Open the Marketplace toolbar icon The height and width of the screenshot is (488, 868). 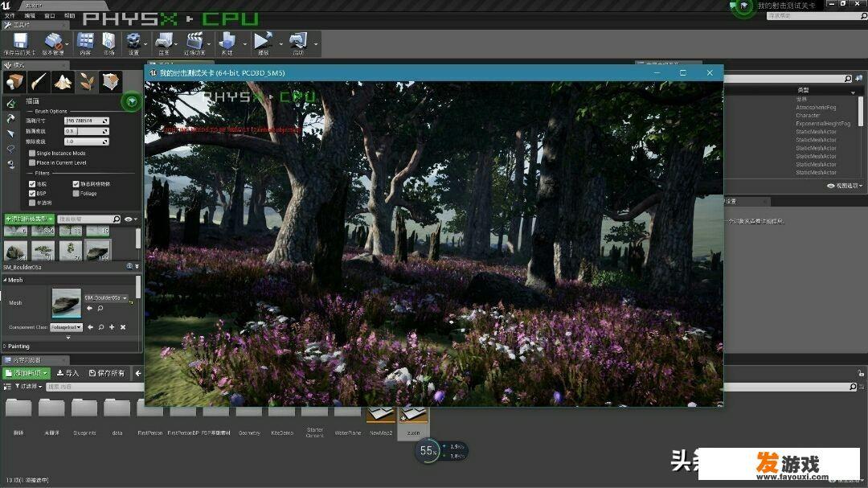(x=108, y=42)
